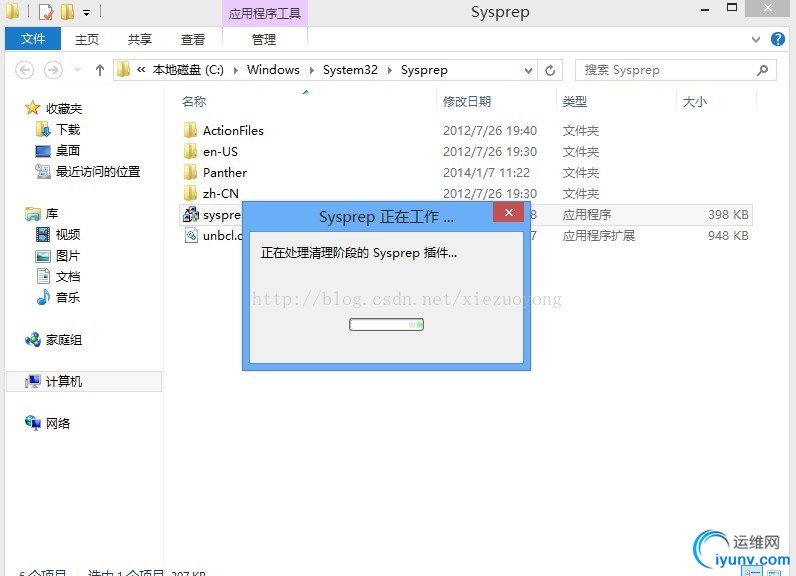Select the en-US folder icon

[190, 151]
